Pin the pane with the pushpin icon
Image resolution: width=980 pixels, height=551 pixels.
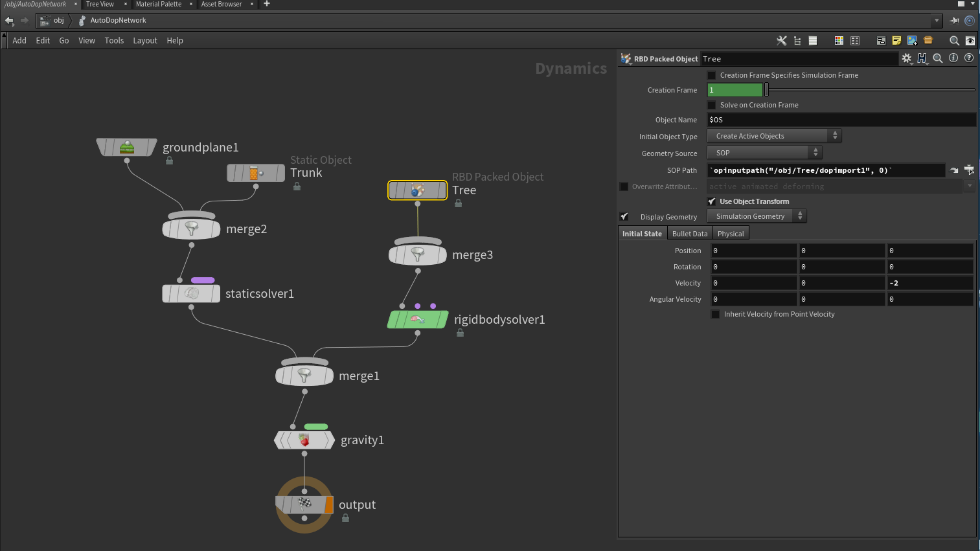coord(954,20)
